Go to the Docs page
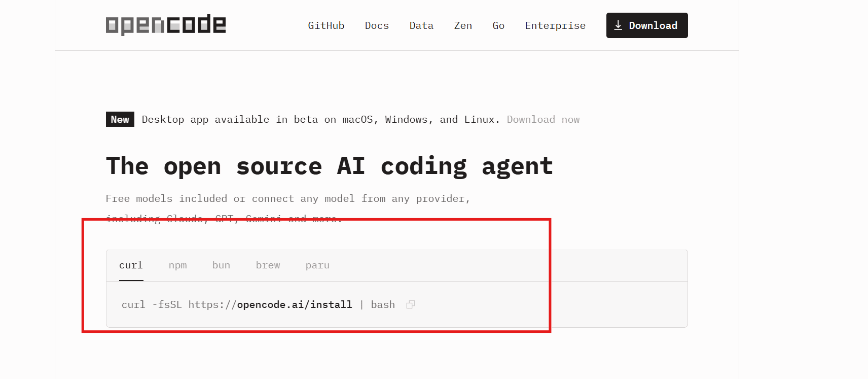This screenshot has width=868, height=379. (377, 25)
